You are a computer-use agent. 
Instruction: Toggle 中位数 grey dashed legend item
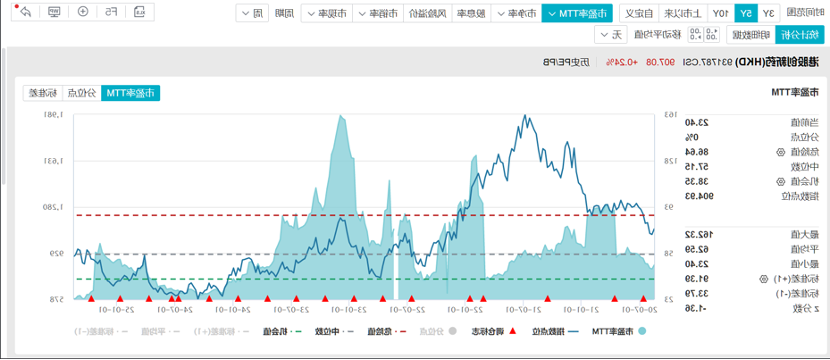click(x=336, y=331)
